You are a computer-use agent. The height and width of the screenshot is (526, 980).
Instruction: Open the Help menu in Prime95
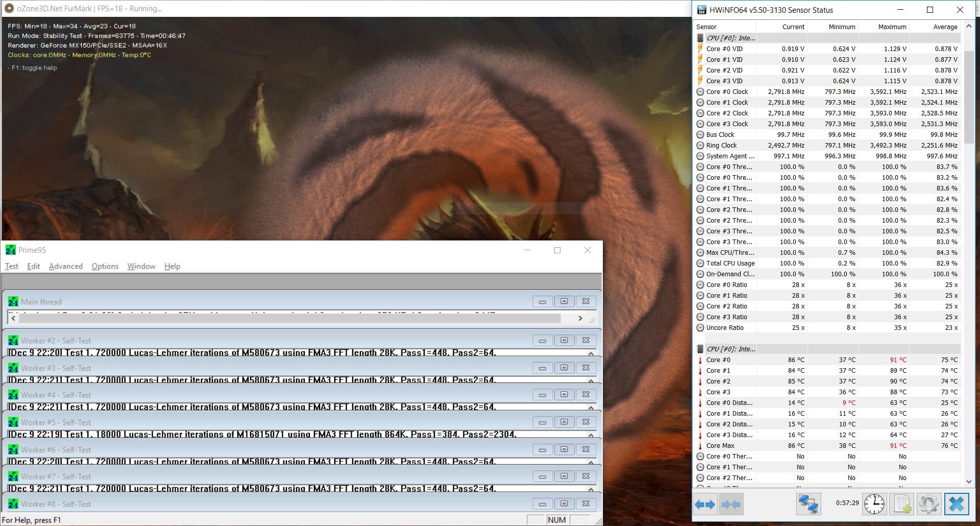point(173,266)
